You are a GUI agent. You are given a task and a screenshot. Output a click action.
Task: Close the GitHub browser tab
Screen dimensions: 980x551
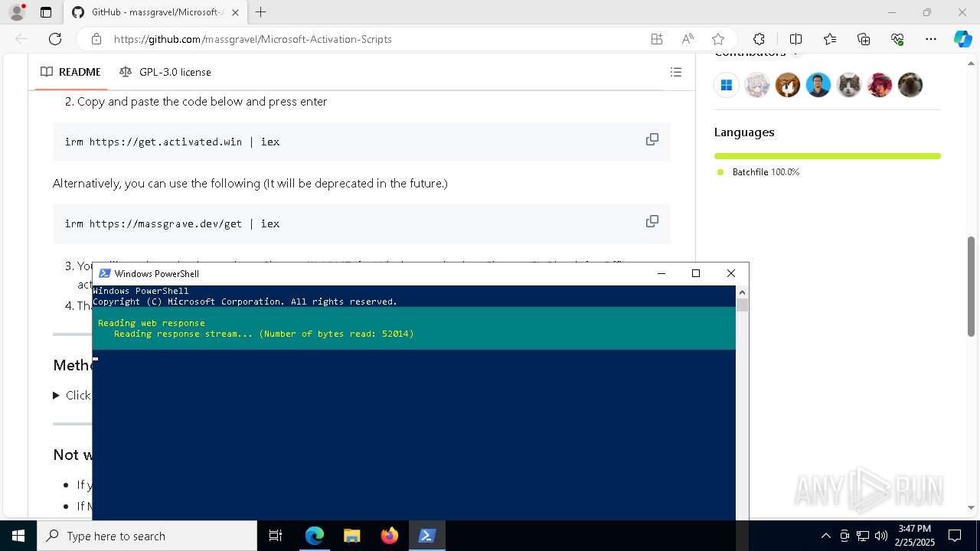tap(235, 12)
